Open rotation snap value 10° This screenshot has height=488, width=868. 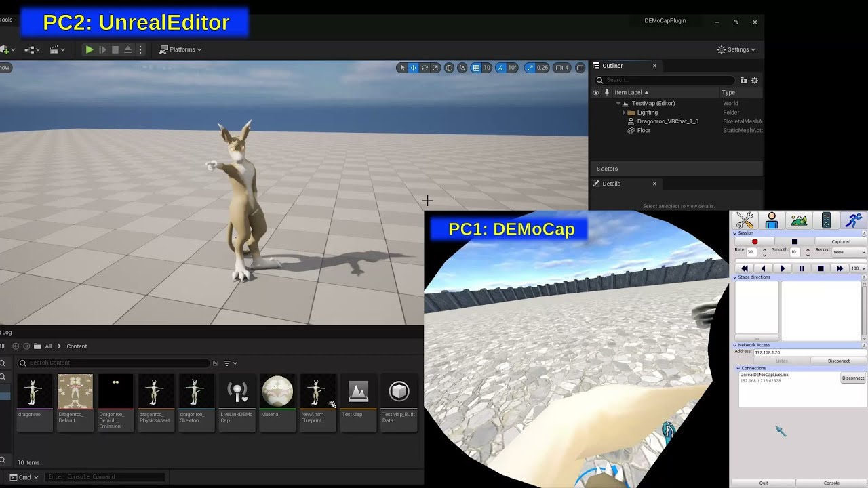pos(513,68)
